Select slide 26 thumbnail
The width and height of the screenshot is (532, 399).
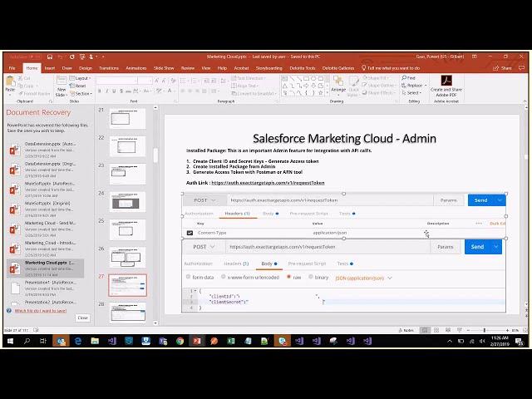click(126, 258)
